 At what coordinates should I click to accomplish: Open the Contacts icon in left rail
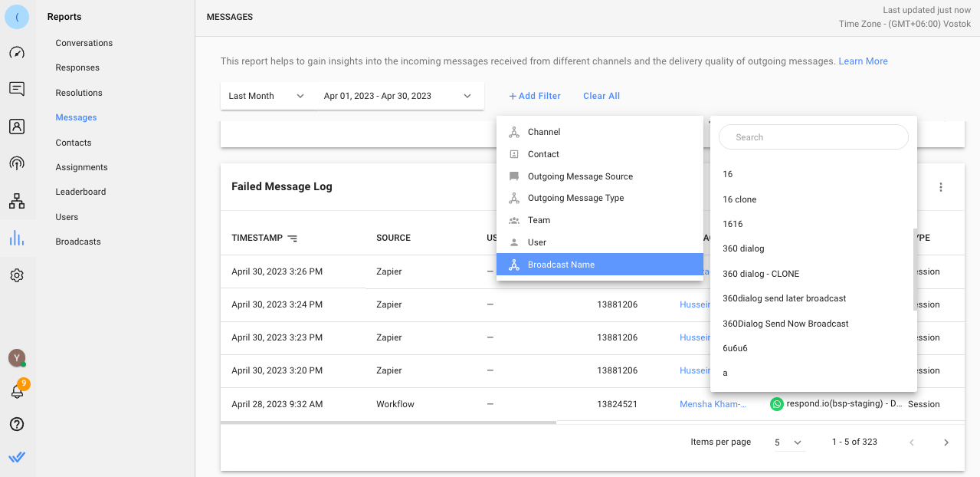click(x=17, y=127)
